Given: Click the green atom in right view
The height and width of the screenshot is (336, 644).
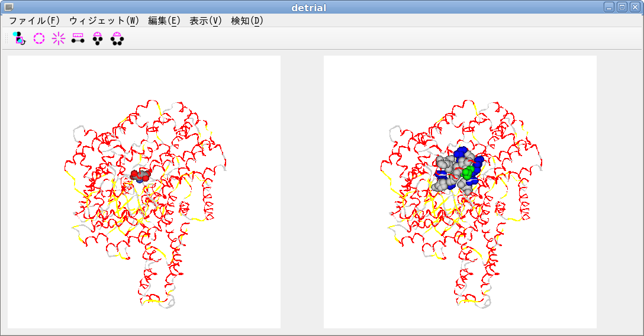Looking at the screenshot, I should click(467, 173).
